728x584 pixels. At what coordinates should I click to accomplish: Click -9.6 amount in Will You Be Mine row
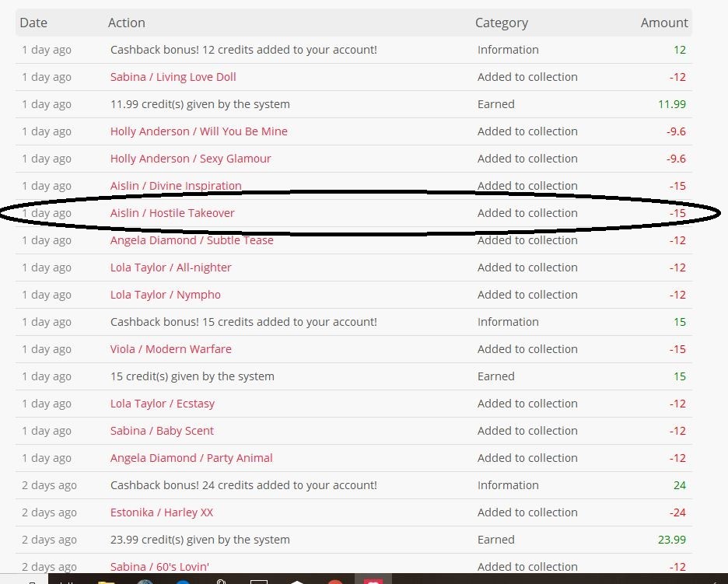(676, 131)
